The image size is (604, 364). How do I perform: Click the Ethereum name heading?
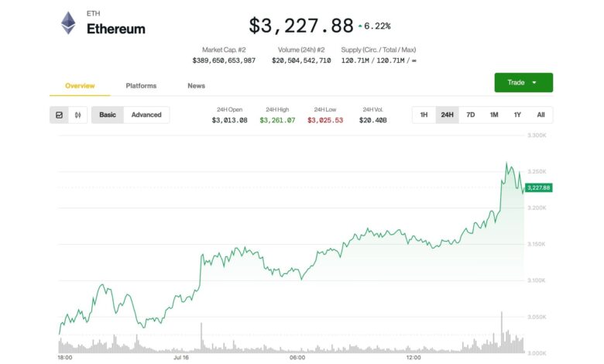tap(115, 29)
